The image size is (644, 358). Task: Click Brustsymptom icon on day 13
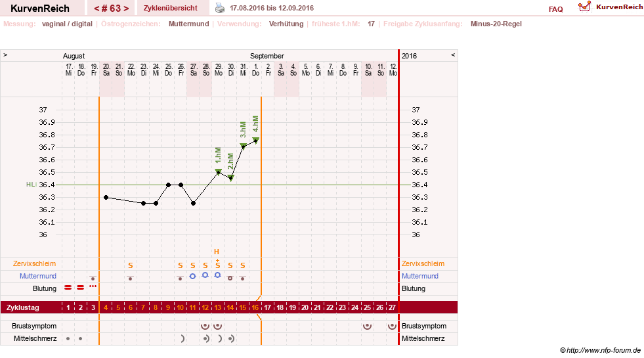coord(218,326)
